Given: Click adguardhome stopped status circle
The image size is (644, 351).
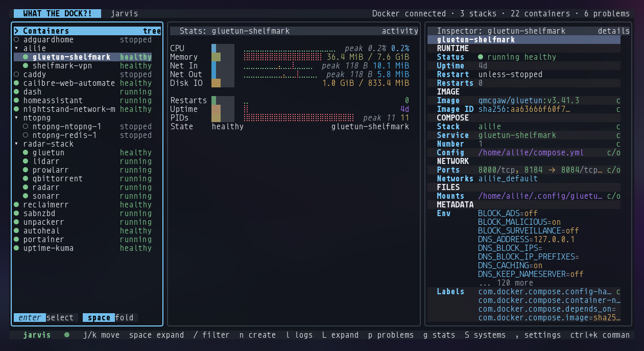Looking at the screenshot, I should [x=16, y=40].
